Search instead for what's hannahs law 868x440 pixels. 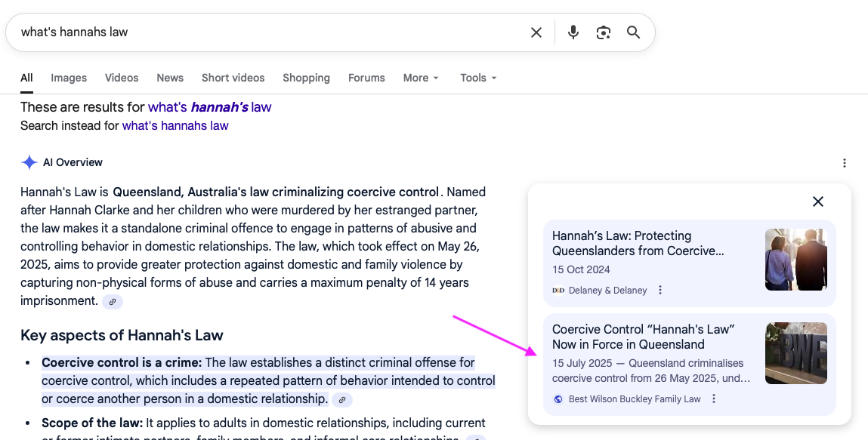point(175,126)
